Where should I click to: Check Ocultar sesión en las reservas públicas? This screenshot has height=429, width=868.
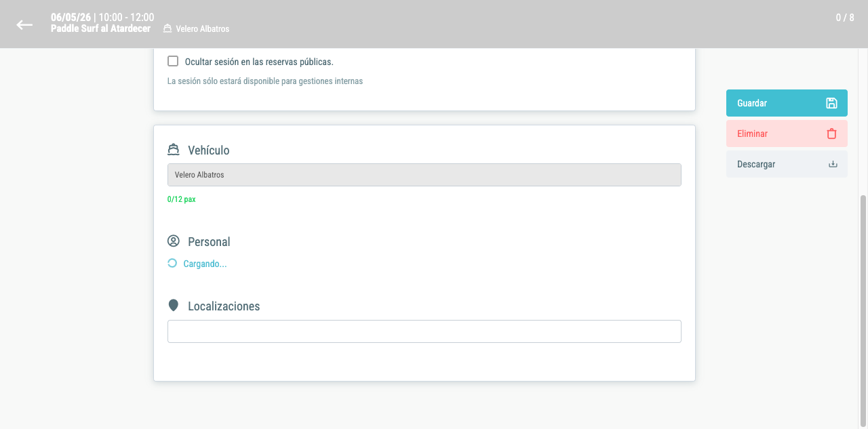[173, 61]
